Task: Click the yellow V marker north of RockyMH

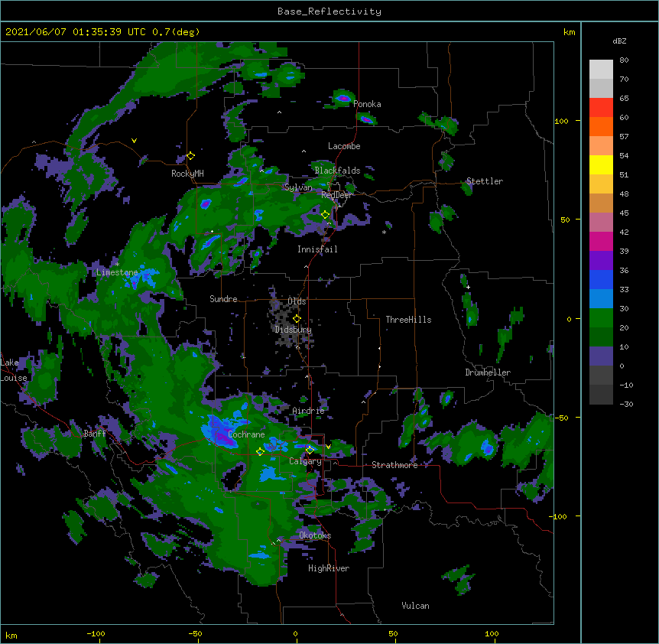Action: [x=134, y=141]
